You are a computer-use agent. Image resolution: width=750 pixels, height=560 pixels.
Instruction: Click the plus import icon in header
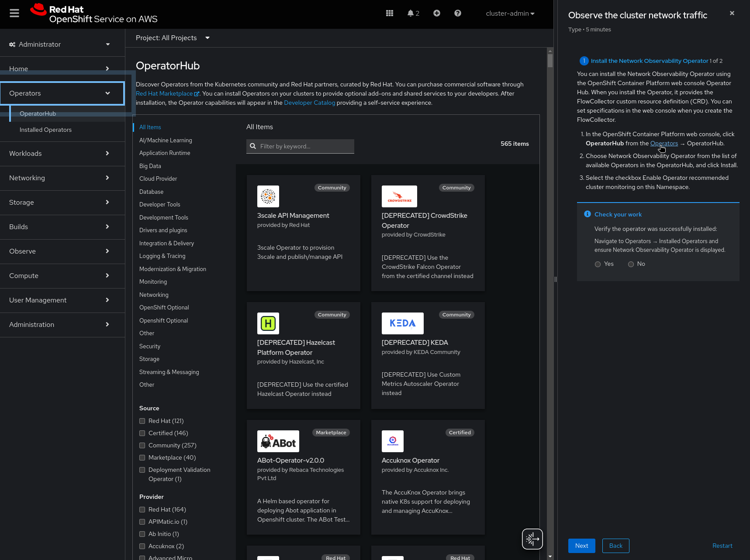point(436,13)
